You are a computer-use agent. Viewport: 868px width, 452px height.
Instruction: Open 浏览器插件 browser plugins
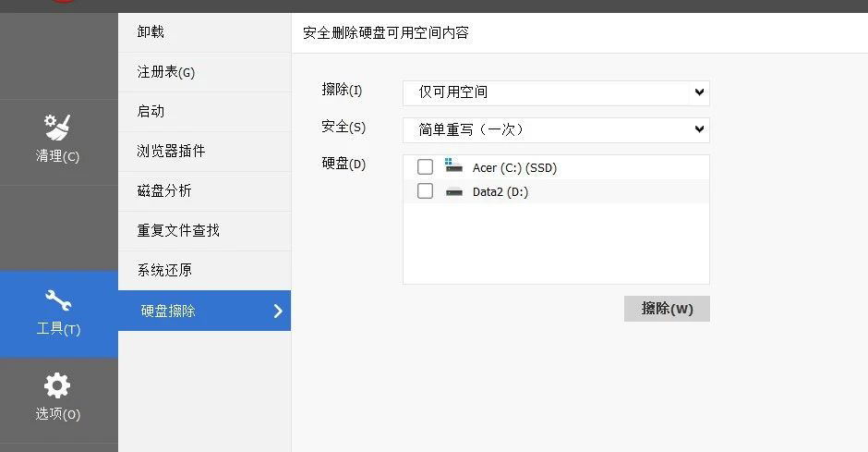(x=204, y=152)
